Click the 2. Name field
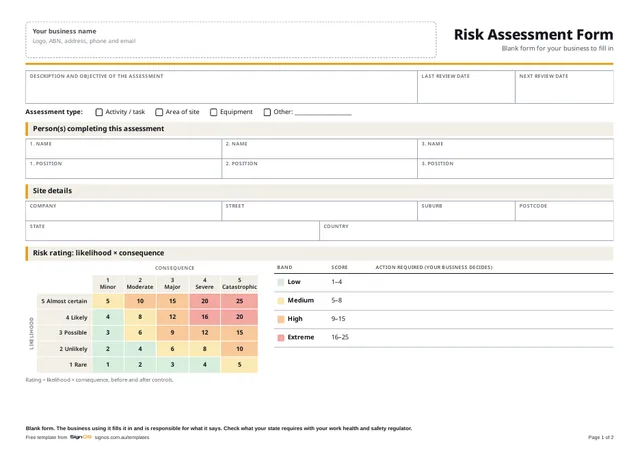Screen dimensions: 640x452 (x=319, y=149)
